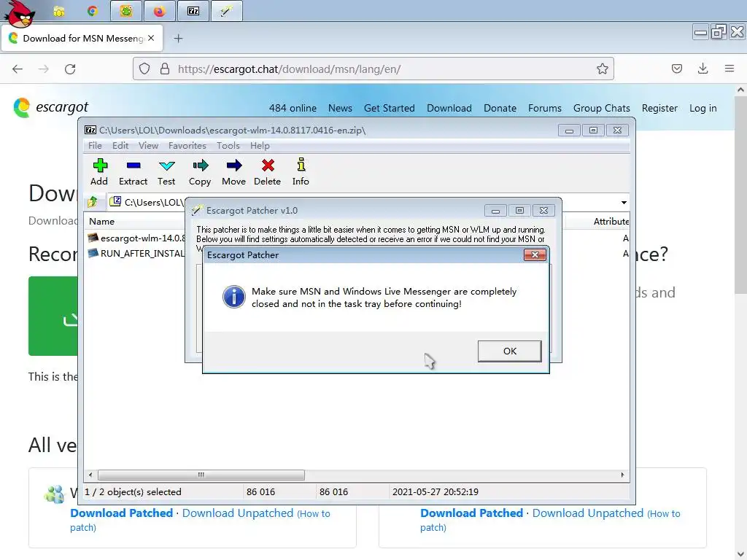747x560 pixels.
Task: Open the Log in nav link
Action: coord(703,108)
